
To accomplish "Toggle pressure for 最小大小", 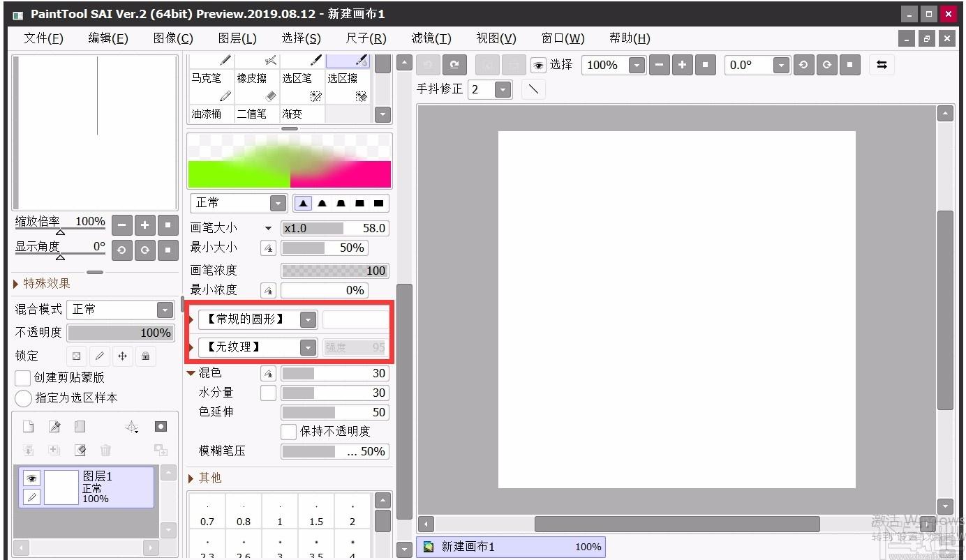I will (268, 248).
